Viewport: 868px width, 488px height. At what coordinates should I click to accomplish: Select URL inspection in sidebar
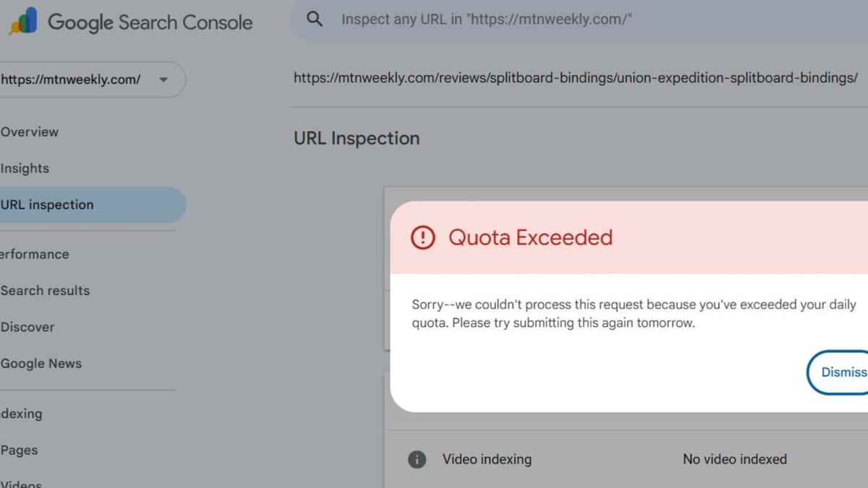tap(47, 205)
